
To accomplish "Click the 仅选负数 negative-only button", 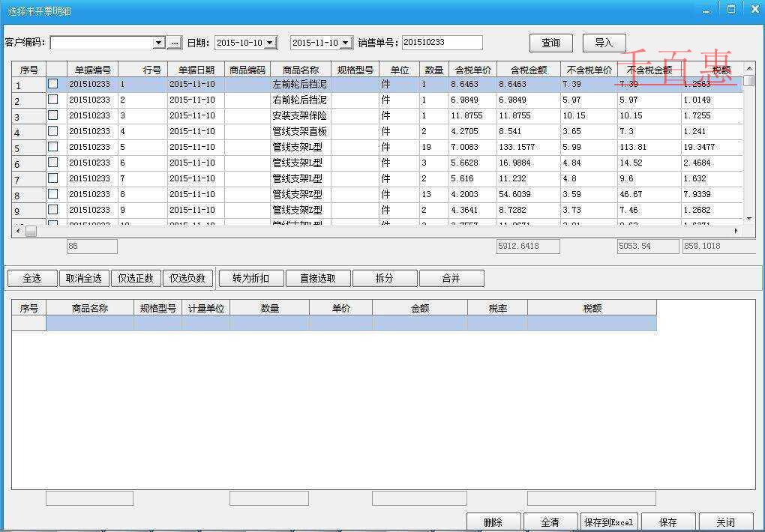I will pos(189,277).
